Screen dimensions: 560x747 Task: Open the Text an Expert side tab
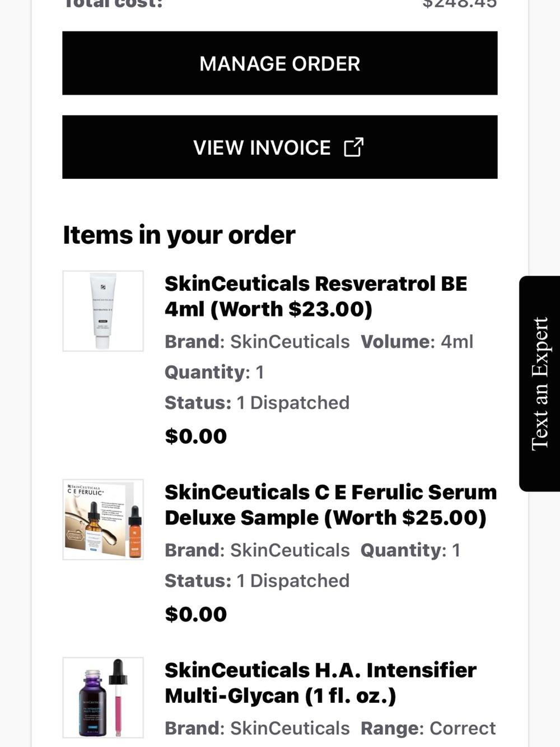[x=540, y=384]
